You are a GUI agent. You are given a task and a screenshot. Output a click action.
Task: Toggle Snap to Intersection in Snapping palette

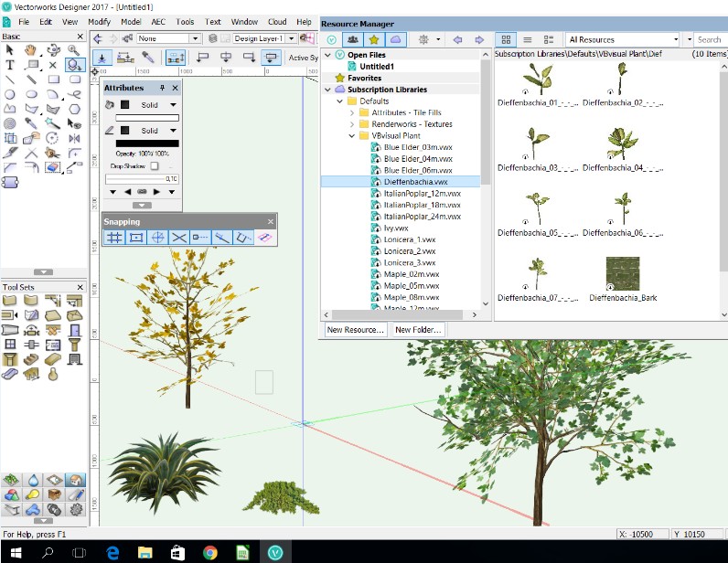coord(178,238)
